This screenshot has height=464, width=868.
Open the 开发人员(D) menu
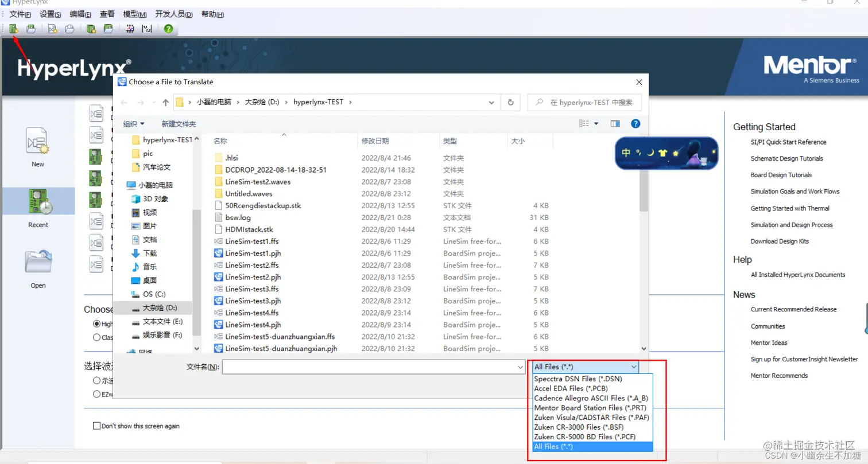click(x=174, y=14)
